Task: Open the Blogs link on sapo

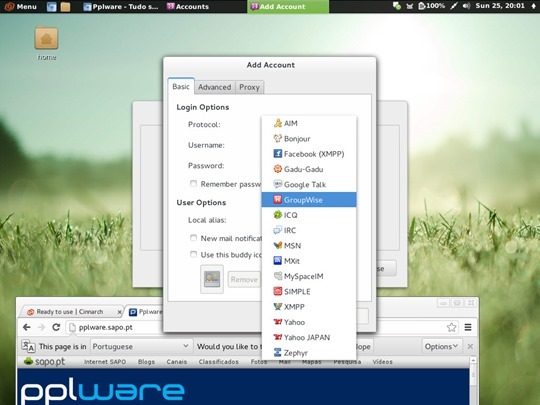Action: tap(146, 362)
